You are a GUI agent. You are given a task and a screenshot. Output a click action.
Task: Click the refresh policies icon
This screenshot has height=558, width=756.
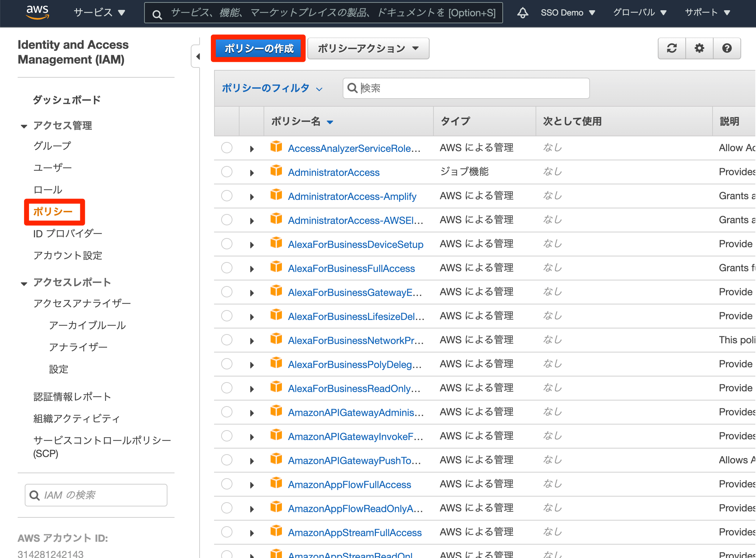672,48
